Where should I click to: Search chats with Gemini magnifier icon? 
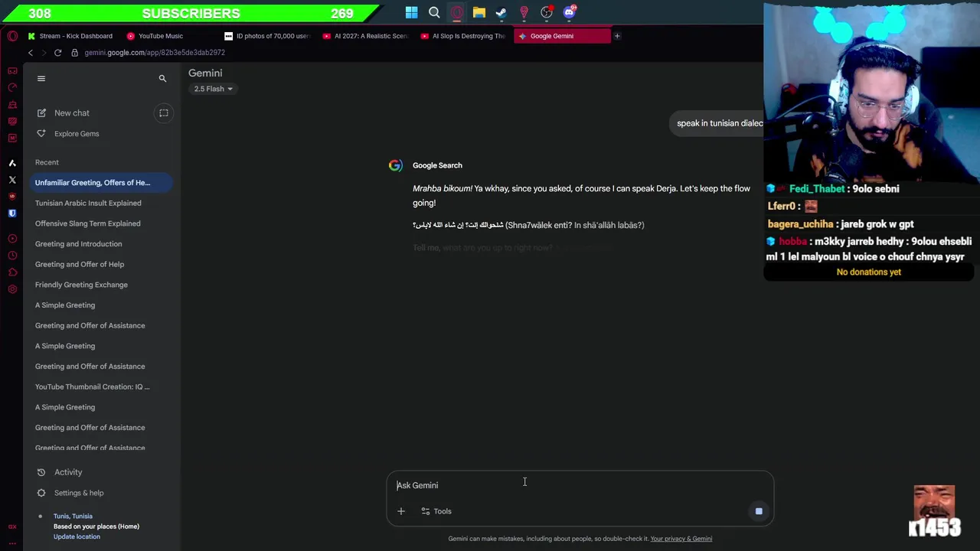(x=162, y=78)
